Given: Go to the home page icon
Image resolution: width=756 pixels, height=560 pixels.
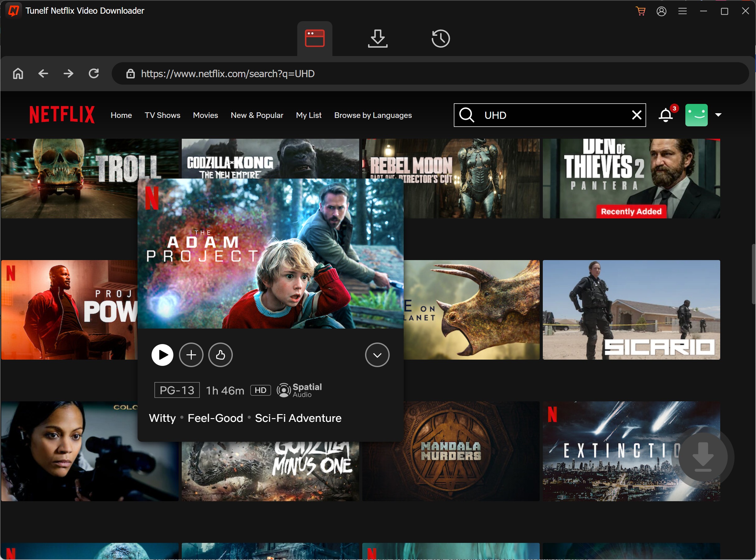Looking at the screenshot, I should (18, 73).
